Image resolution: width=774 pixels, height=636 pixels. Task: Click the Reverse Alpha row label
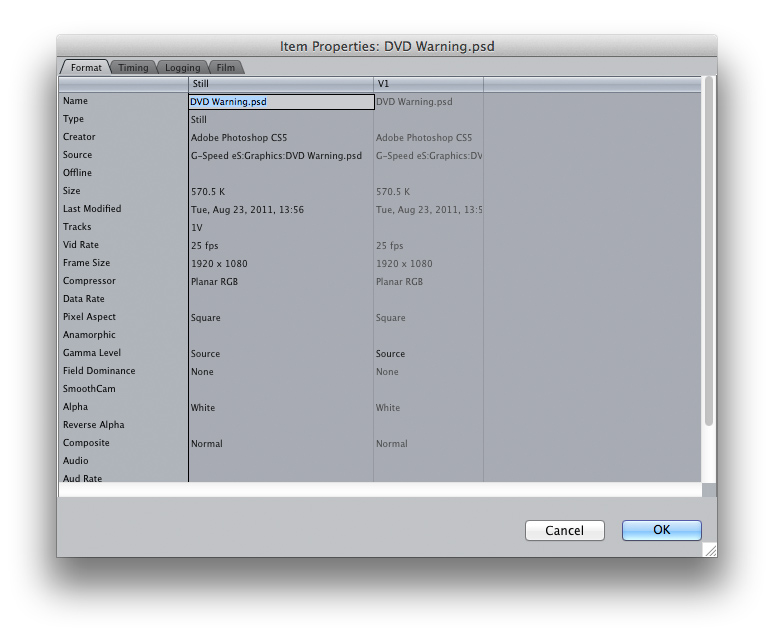93,425
